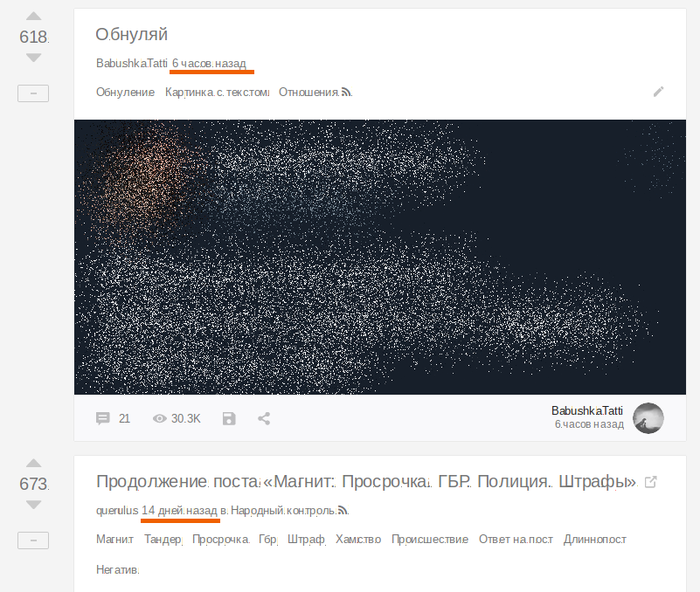Click the pencil edit icon on first post

coord(658,91)
